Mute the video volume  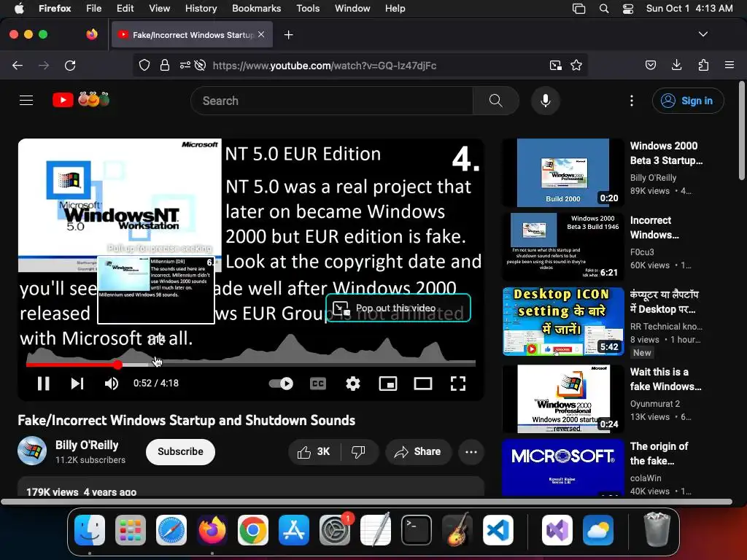point(112,384)
